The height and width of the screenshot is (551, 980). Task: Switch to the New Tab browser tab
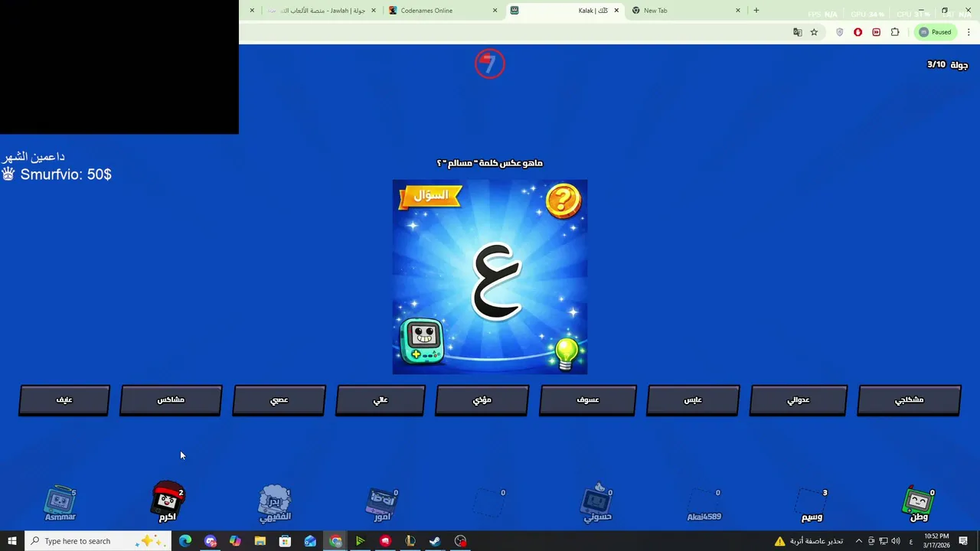[686, 11]
